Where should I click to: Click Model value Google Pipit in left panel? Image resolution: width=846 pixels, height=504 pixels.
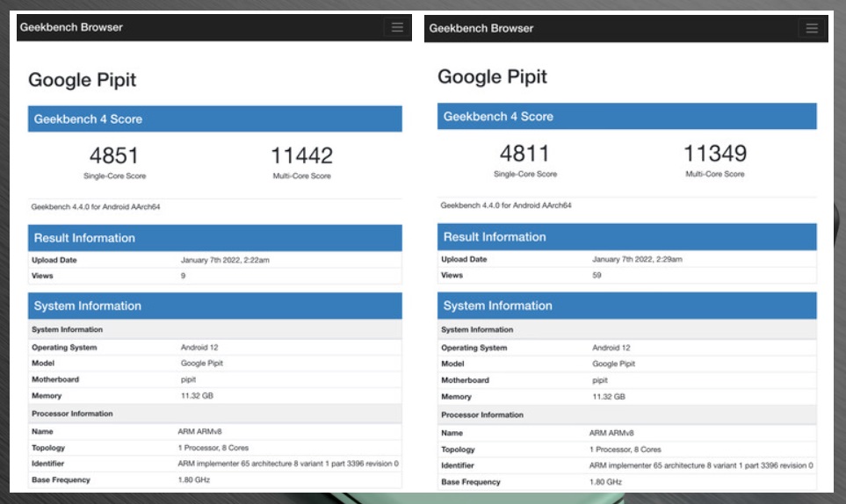[x=202, y=364]
